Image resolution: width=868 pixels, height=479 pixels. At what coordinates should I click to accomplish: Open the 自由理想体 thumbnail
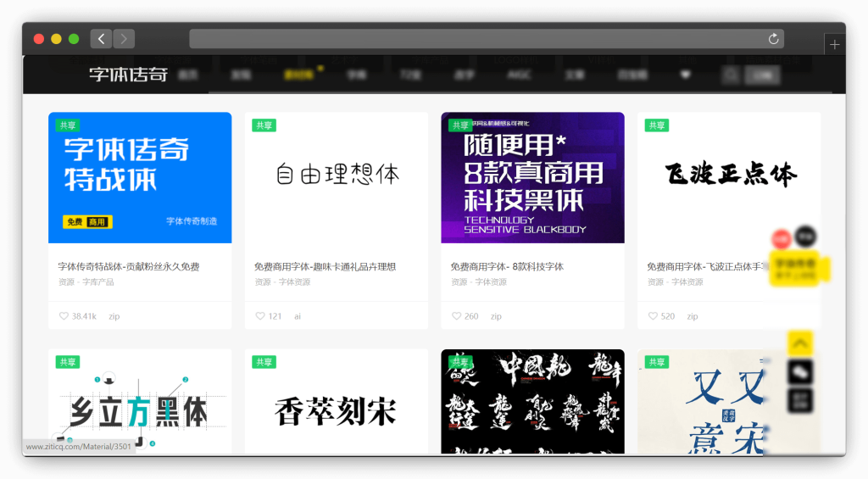(x=337, y=178)
